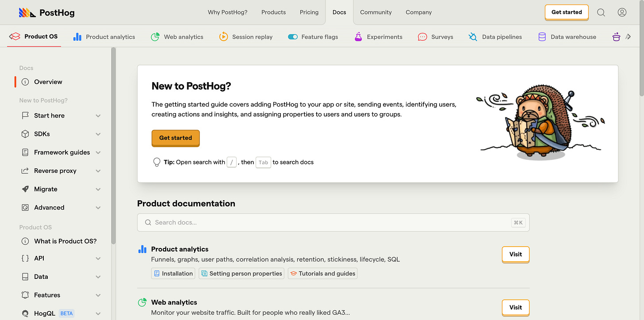Expand the Start here section

(98, 116)
